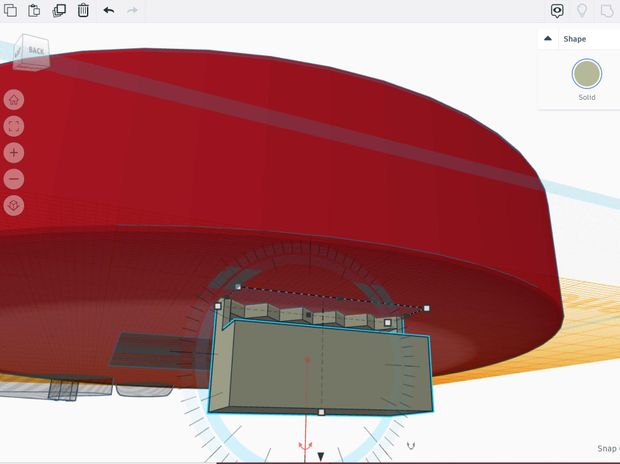Click the Redo arrow icon
The height and width of the screenshot is (464, 620).
(132, 10)
